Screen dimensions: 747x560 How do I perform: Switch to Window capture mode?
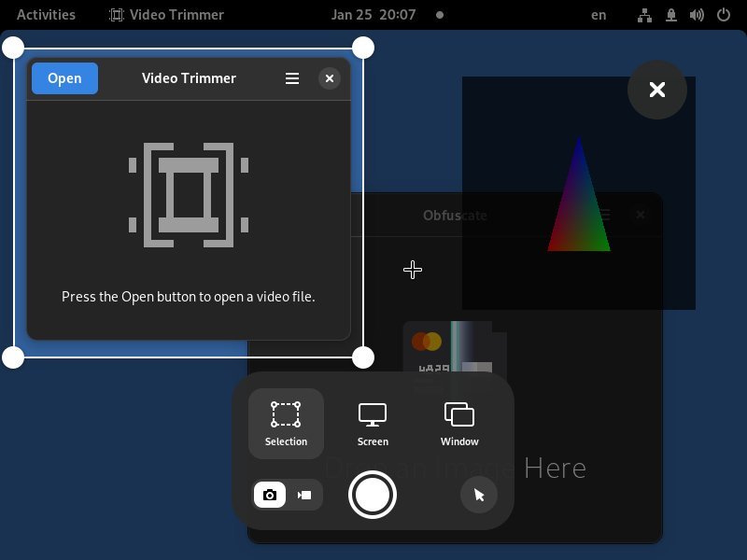(x=458, y=423)
